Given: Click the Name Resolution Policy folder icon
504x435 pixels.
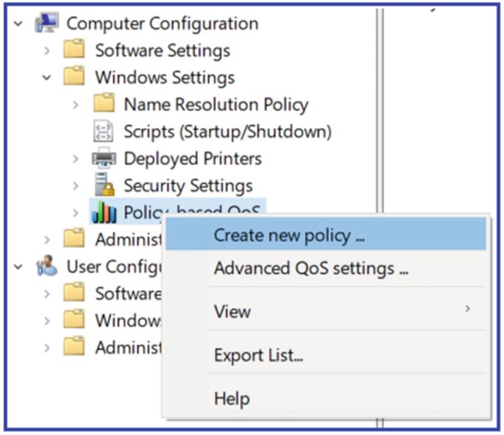Looking at the screenshot, I should point(104,105).
